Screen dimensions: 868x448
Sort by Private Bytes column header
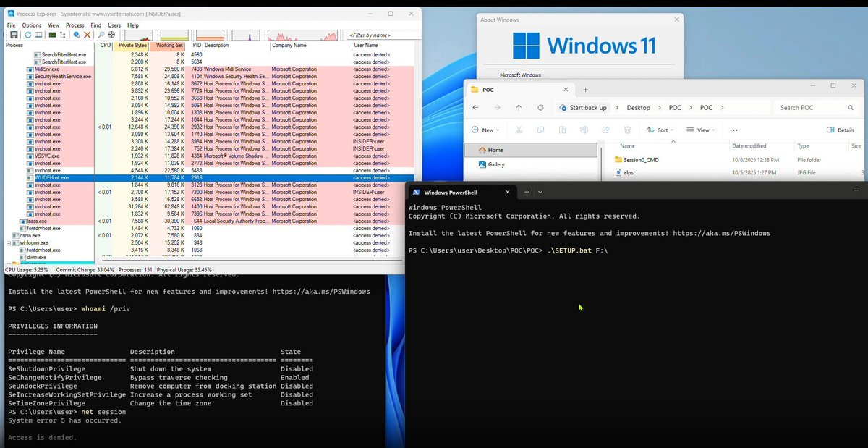coord(132,45)
